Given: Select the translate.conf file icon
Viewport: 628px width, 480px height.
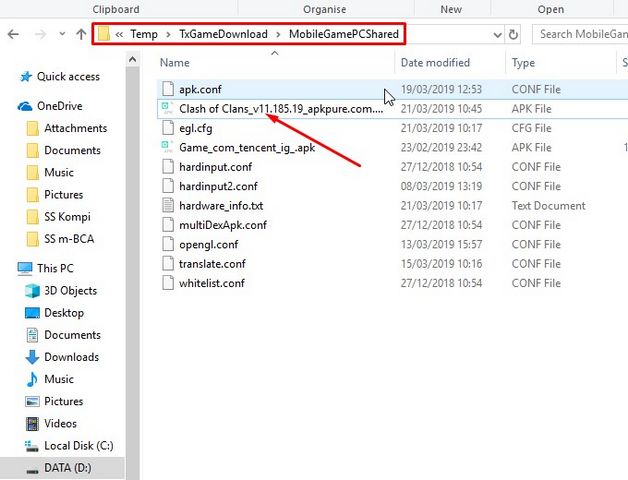Looking at the screenshot, I should [168, 264].
